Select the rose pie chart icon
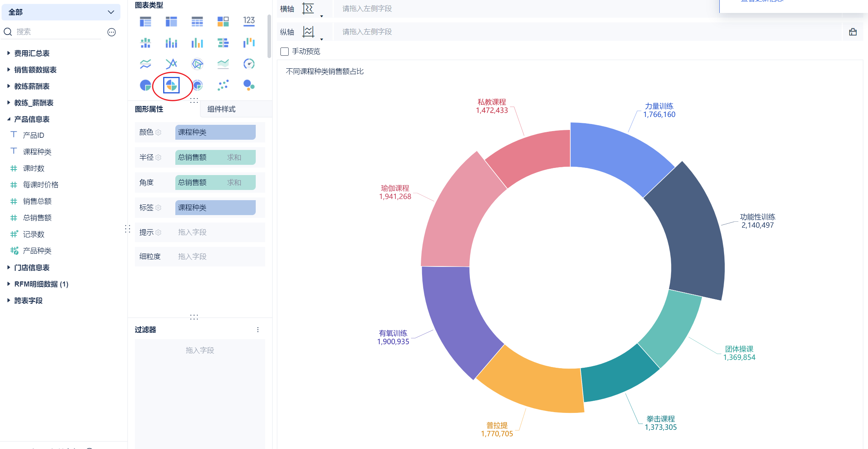The height and width of the screenshot is (449, 868). [x=171, y=85]
